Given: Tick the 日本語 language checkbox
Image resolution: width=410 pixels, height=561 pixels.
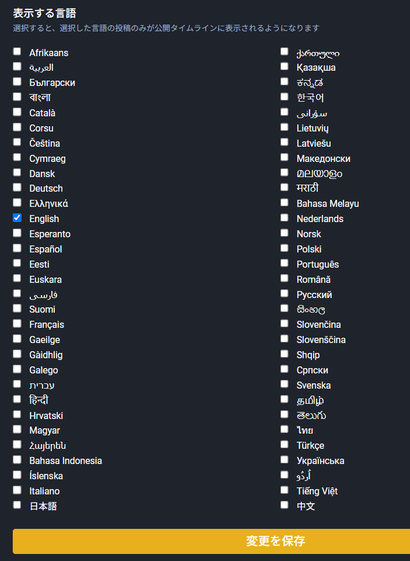Looking at the screenshot, I should pos(17,505).
